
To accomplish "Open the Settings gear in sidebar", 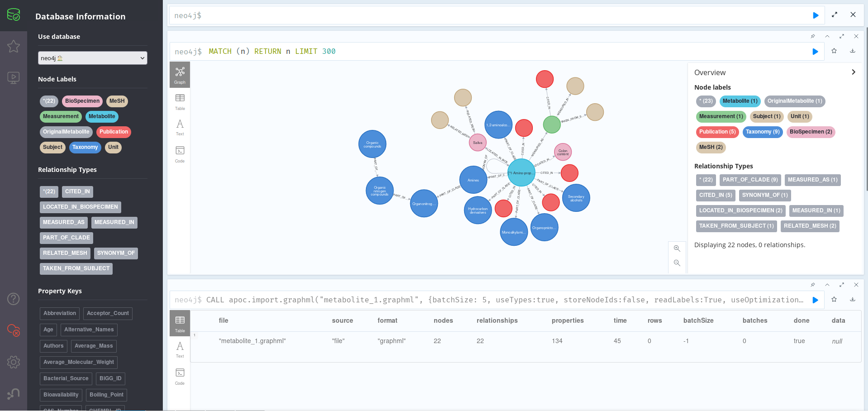I will [14, 362].
